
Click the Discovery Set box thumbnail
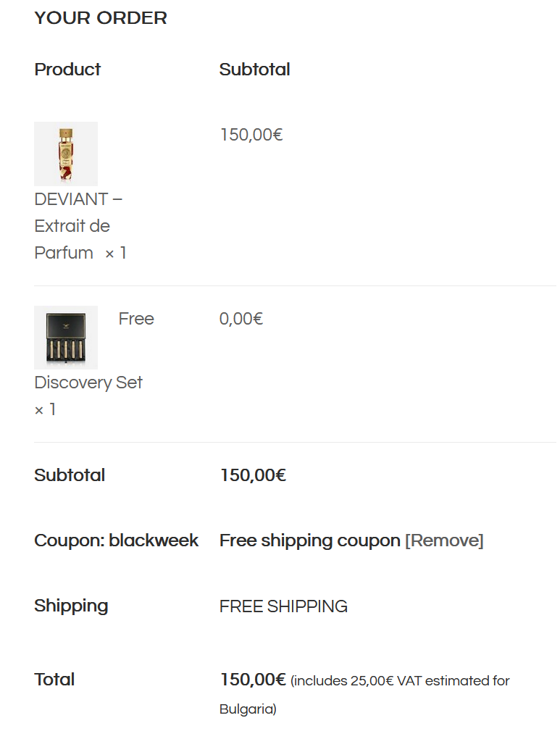tap(66, 338)
